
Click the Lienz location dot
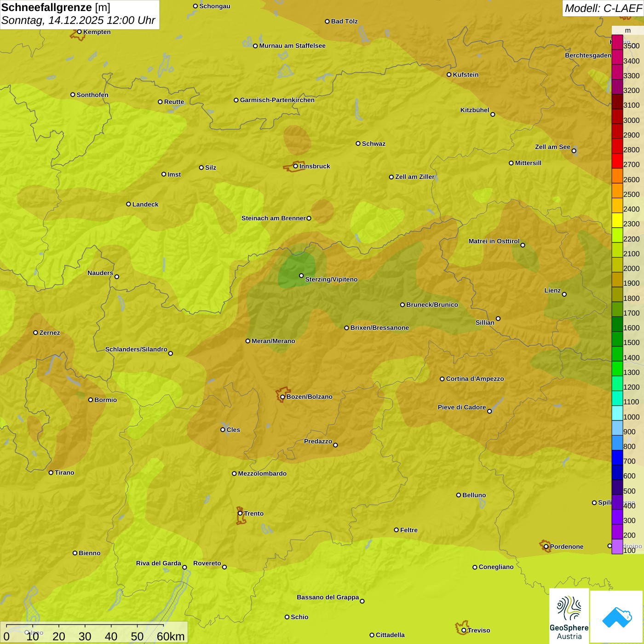coord(564,294)
